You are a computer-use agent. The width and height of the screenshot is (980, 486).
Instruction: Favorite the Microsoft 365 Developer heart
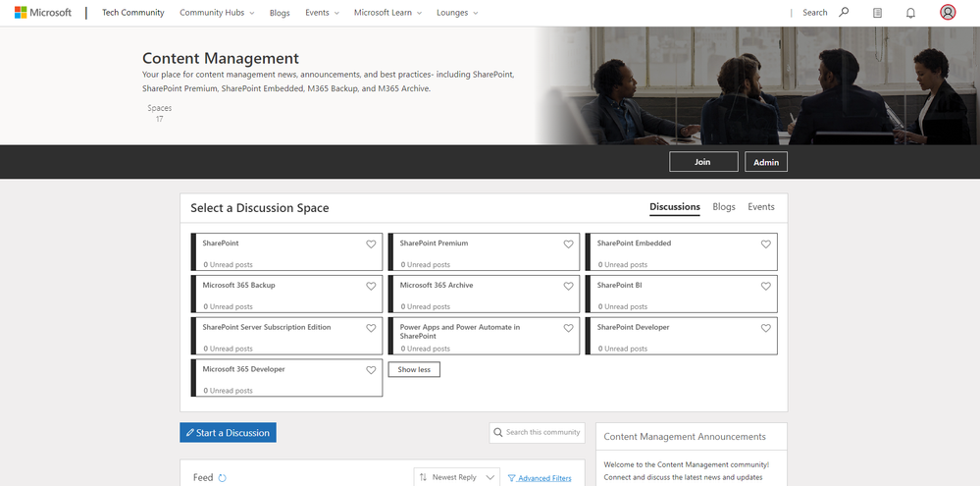point(371,370)
